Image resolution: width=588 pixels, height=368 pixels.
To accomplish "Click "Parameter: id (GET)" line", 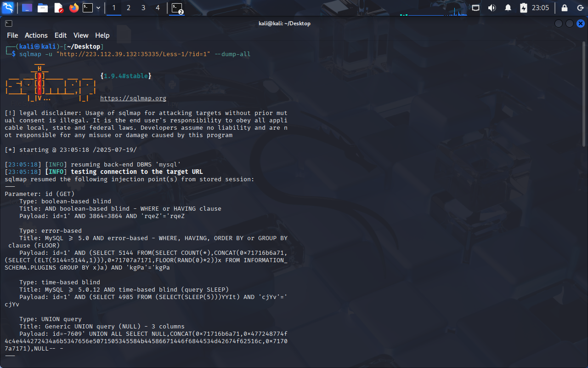I will (40, 194).
